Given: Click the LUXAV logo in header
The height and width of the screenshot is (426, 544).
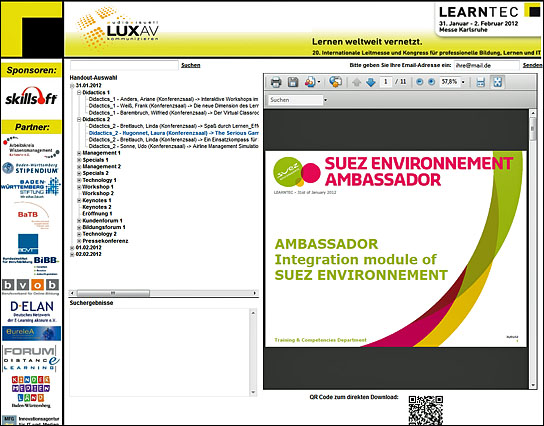Looking at the screenshot, I should click(118, 28).
